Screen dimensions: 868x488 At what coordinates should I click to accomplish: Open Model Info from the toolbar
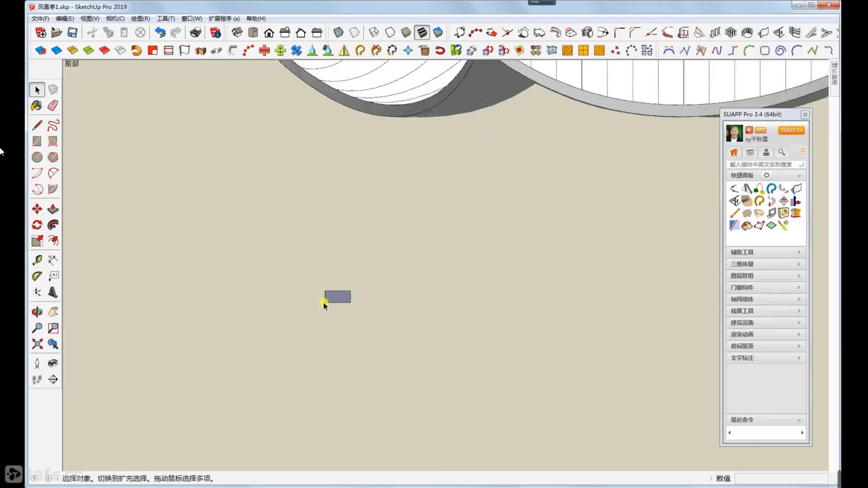216,33
